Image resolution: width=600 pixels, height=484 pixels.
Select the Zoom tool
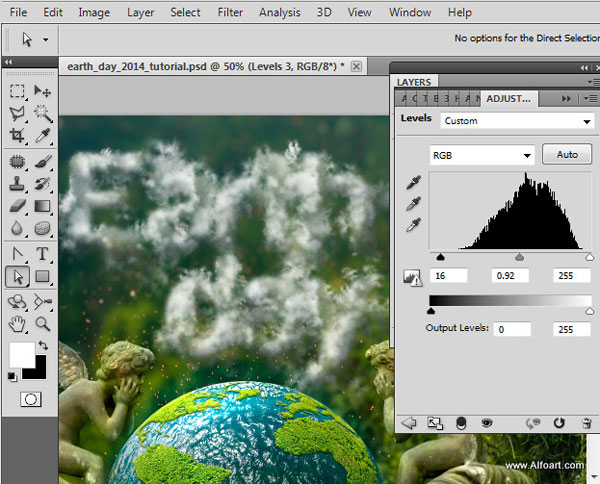(x=42, y=324)
